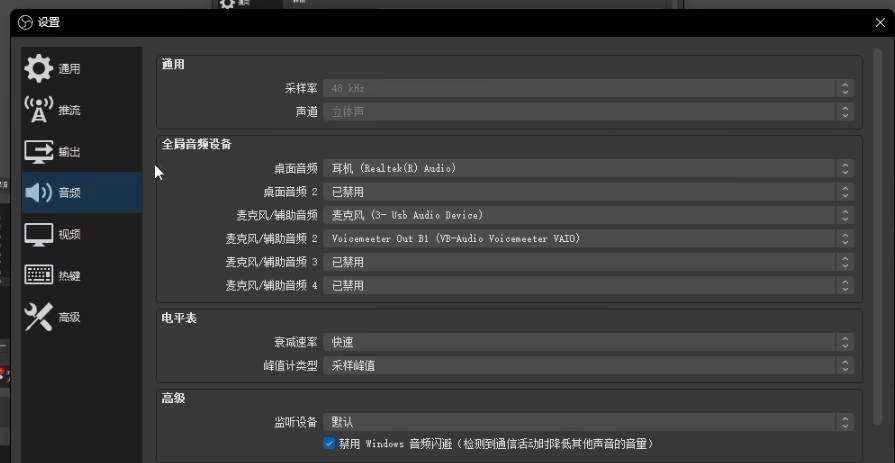
Task: Click the 禁用 Windows 音频闪避 description text
Action: pos(496,444)
